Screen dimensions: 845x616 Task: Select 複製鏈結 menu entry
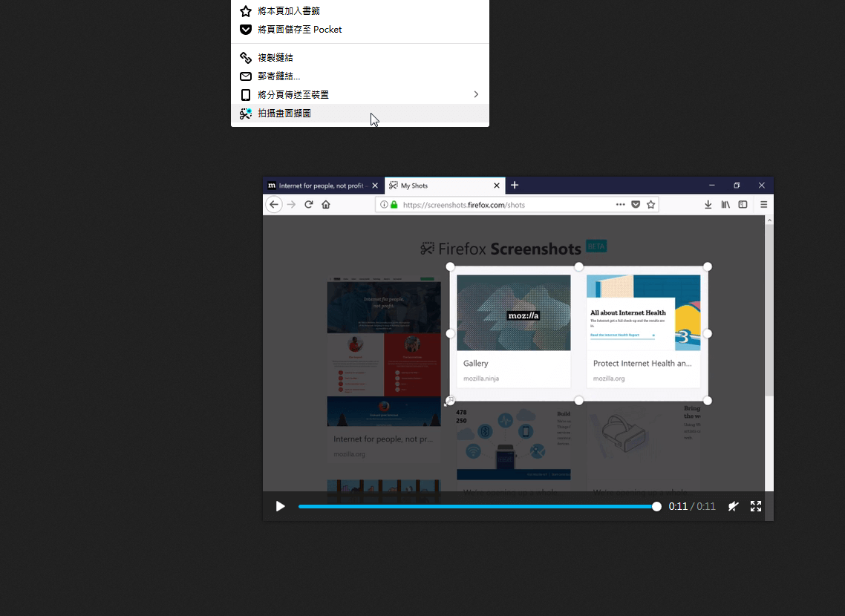(x=360, y=58)
